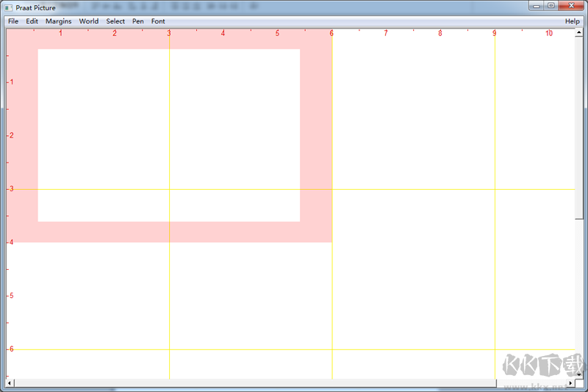Open the Font menu
The height and width of the screenshot is (392, 588).
158,21
